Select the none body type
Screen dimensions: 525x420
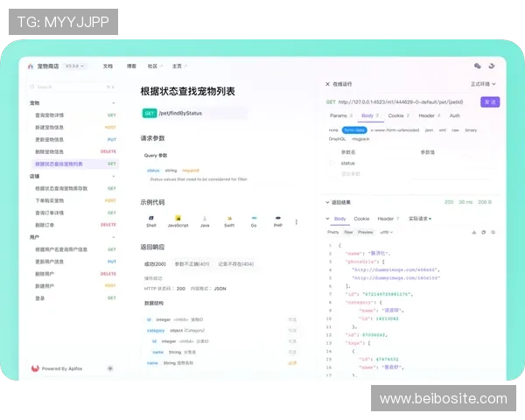333,130
